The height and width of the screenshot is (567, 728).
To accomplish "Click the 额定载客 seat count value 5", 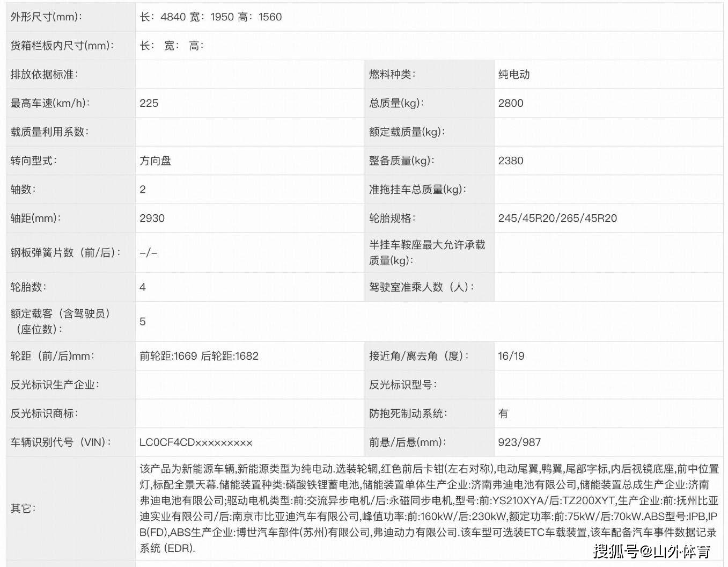I will click(x=143, y=321).
